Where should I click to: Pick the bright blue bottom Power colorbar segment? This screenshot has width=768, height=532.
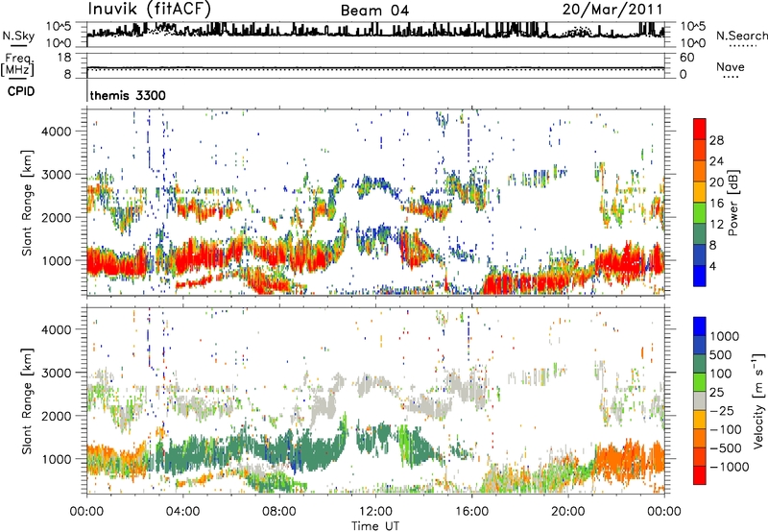pos(700,276)
